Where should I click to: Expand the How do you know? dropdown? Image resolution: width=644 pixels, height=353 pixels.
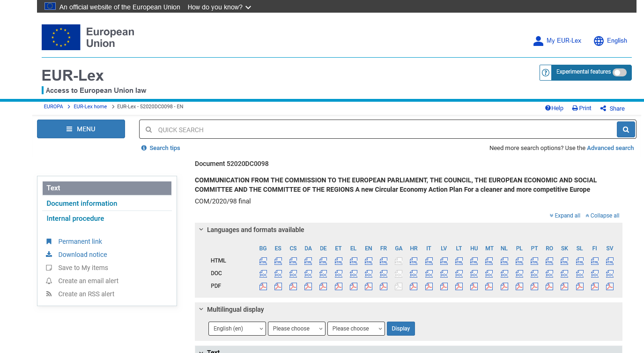pyautogui.click(x=219, y=7)
